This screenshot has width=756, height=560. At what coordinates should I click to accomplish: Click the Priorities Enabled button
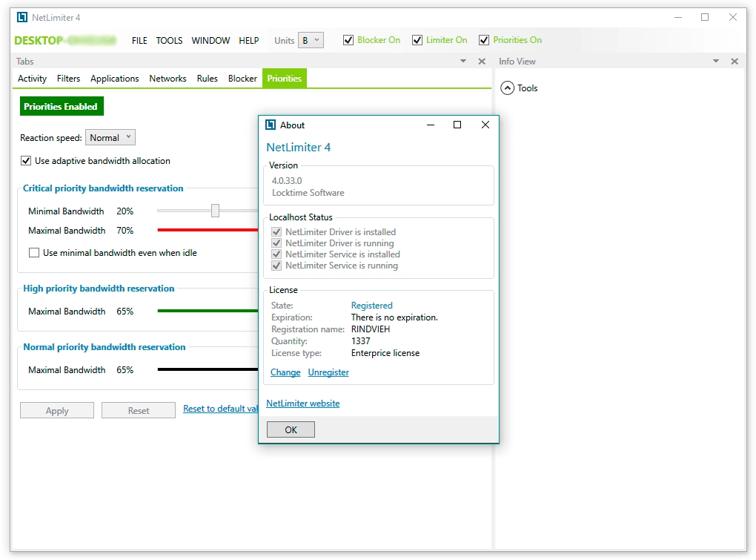click(x=62, y=106)
